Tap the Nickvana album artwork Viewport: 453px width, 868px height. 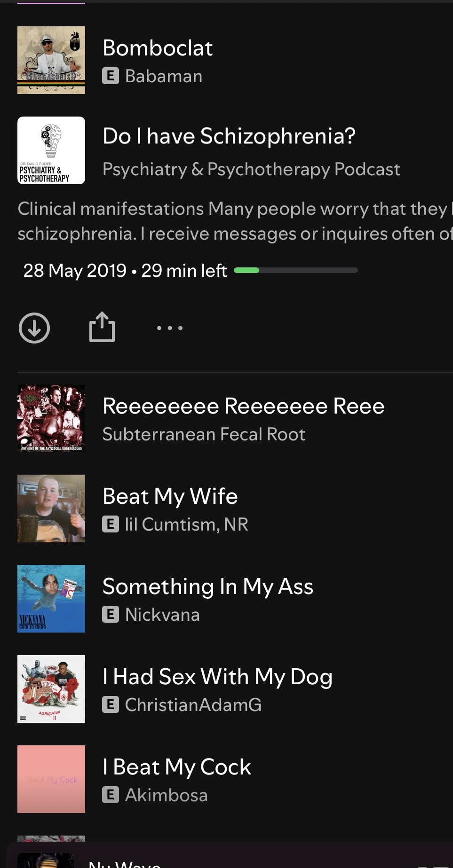(51, 599)
